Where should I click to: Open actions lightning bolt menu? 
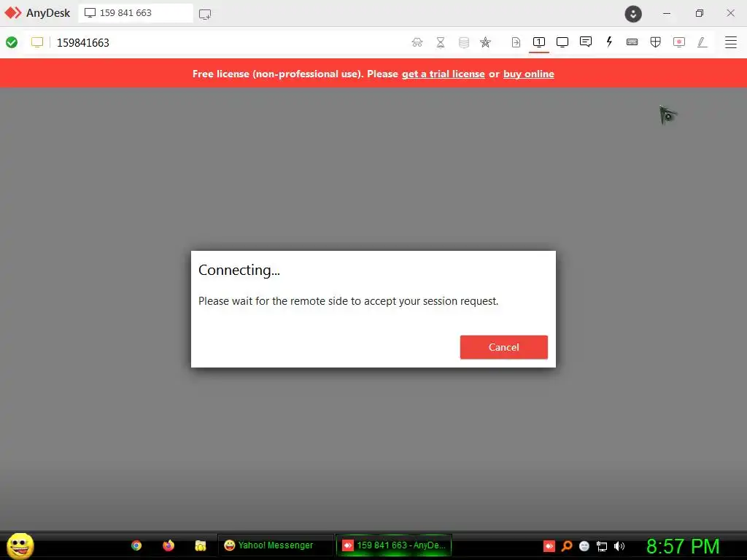609,42
